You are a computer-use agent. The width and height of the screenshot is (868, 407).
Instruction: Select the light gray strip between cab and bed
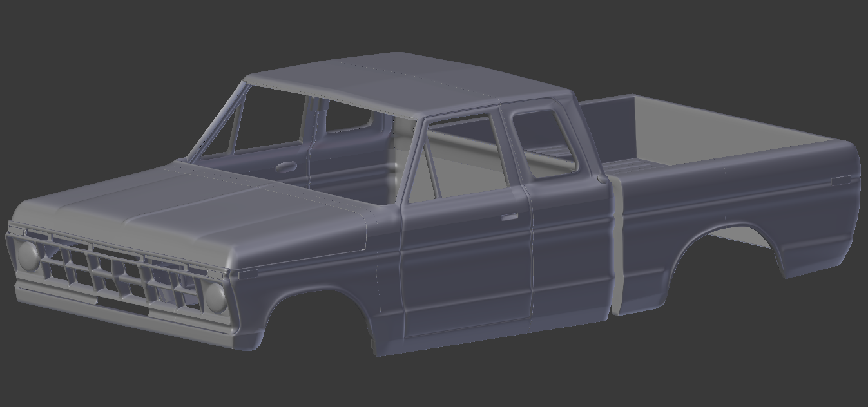point(617,248)
